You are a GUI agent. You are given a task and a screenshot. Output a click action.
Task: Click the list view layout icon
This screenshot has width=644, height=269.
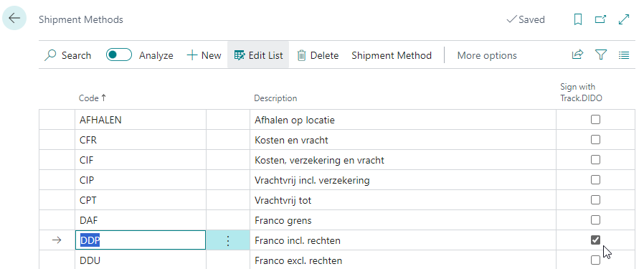point(624,55)
